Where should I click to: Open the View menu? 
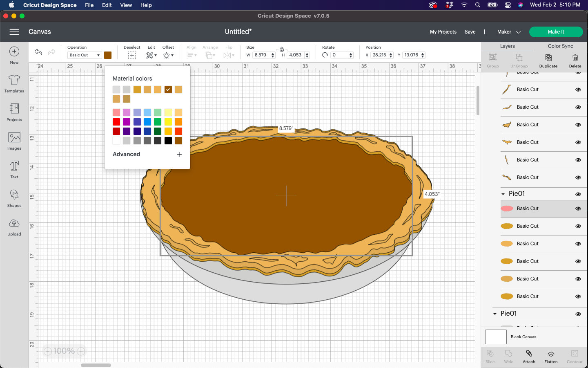pos(126,5)
